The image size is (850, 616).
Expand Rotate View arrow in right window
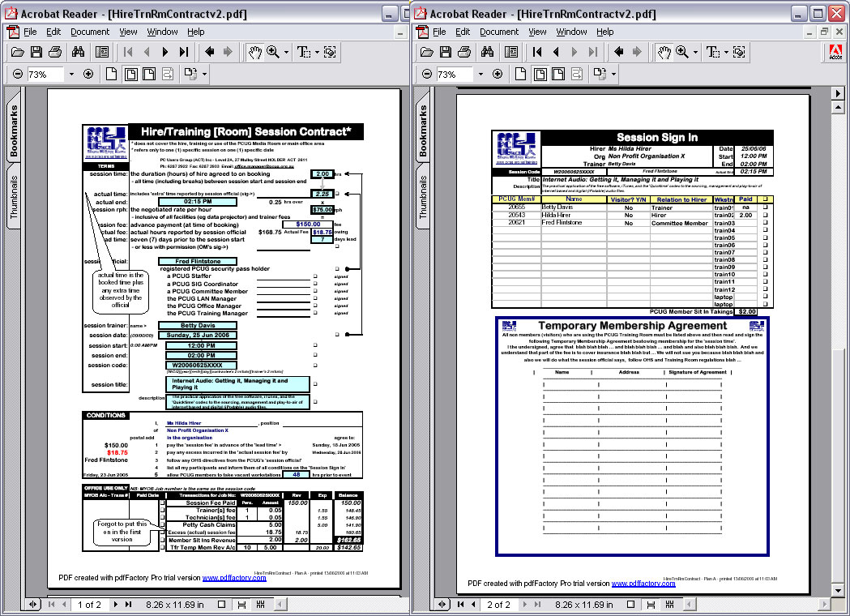[613, 74]
